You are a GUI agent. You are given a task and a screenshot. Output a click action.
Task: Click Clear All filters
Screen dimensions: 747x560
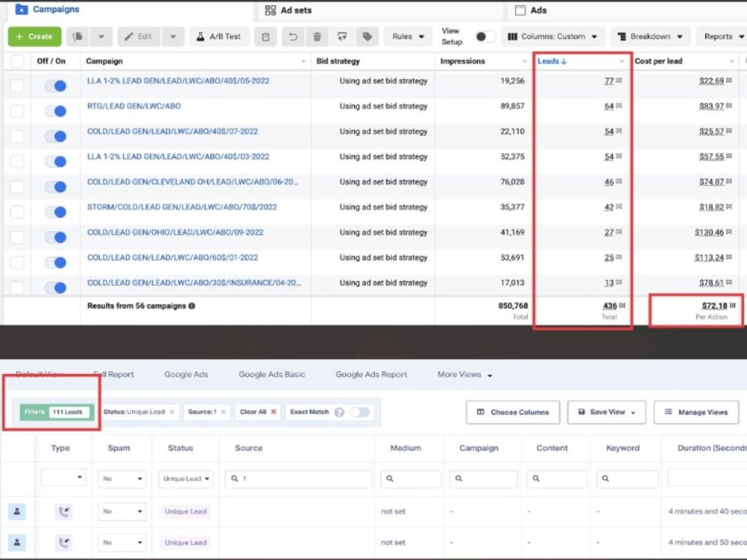258,412
